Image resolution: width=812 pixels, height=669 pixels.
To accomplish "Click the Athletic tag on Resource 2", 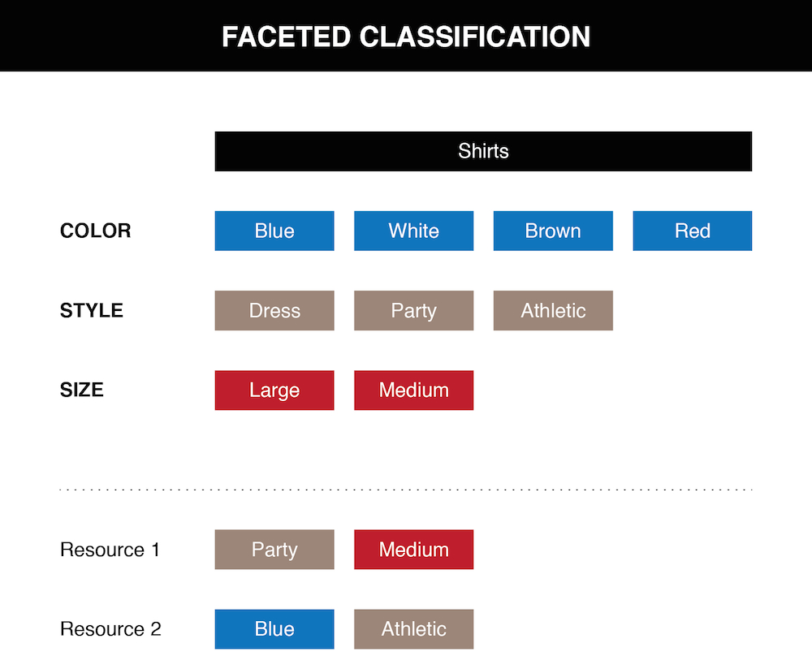I will 413,629.
